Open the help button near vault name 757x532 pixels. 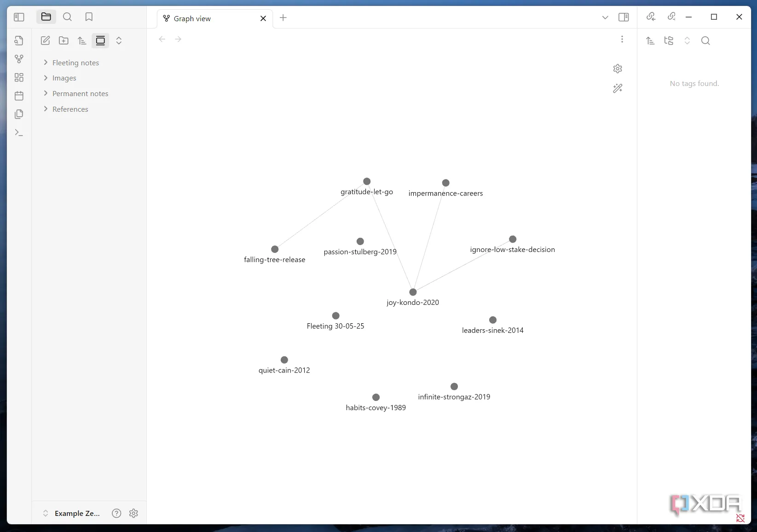[x=116, y=513]
